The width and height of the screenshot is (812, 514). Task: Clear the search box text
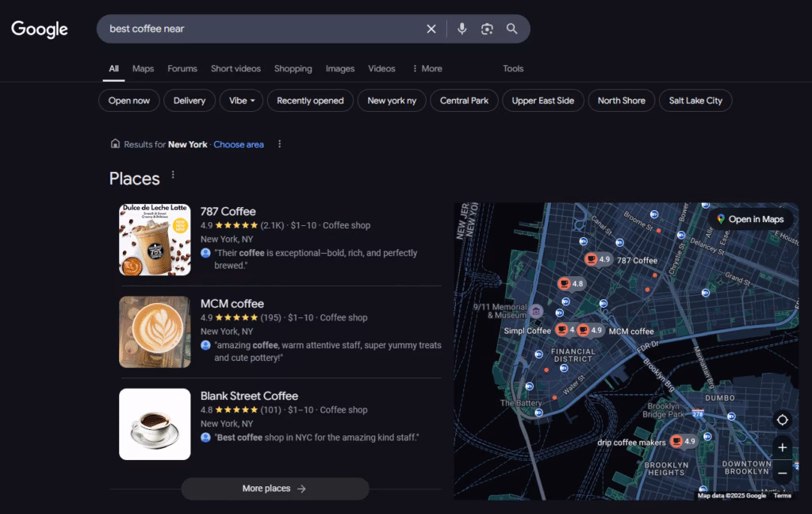point(431,29)
